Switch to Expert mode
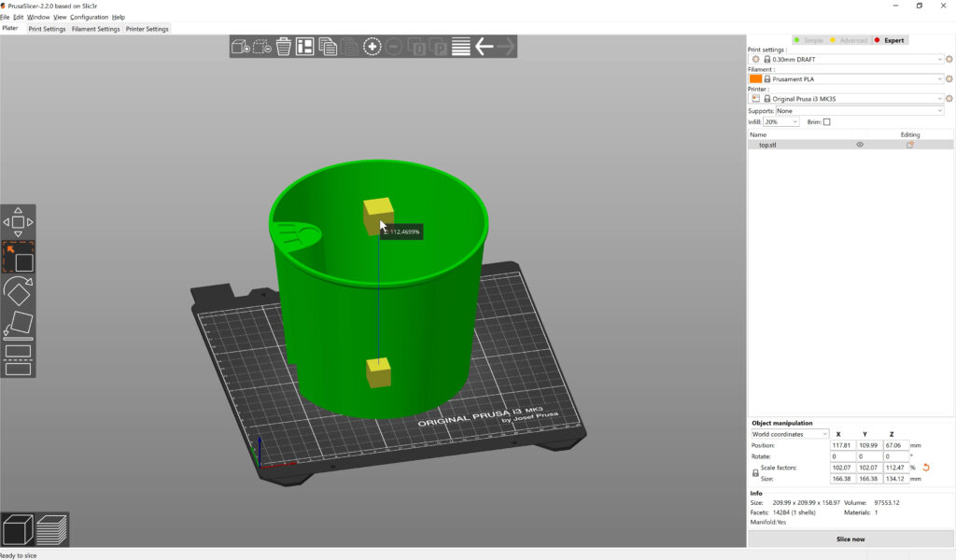The height and width of the screenshot is (560, 956). tap(890, 40)
